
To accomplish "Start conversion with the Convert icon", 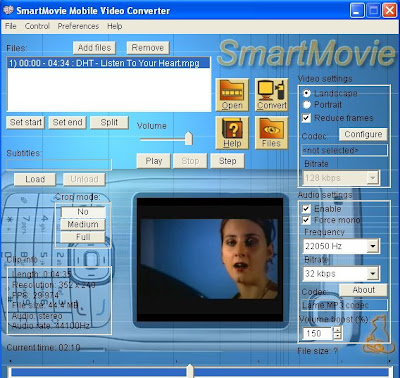I will (x=271, y=95).
